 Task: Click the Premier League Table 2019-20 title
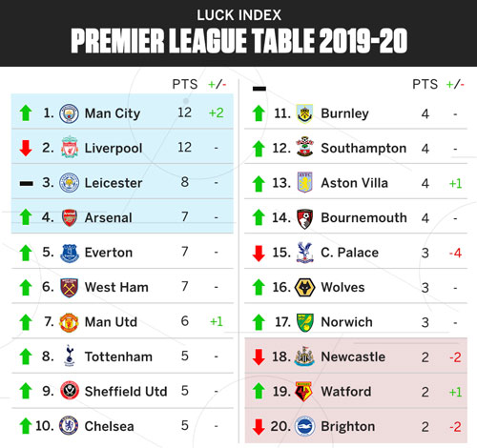click(238, 41)
